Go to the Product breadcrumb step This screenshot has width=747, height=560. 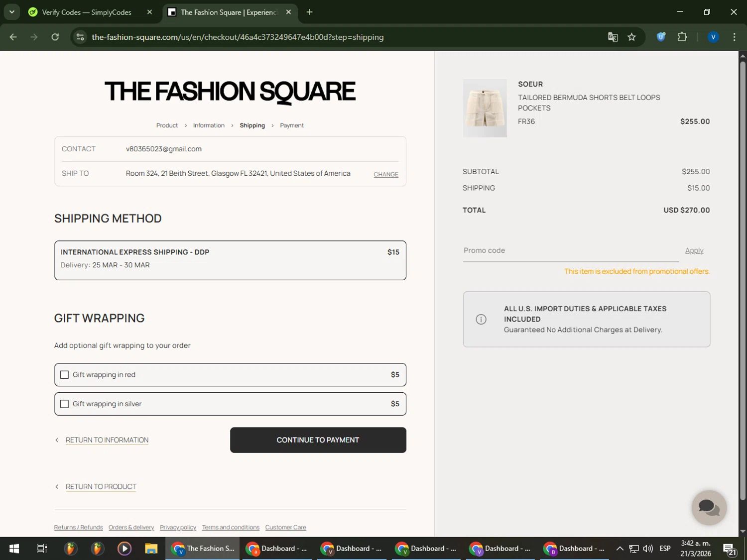click(x=167, y=125)
